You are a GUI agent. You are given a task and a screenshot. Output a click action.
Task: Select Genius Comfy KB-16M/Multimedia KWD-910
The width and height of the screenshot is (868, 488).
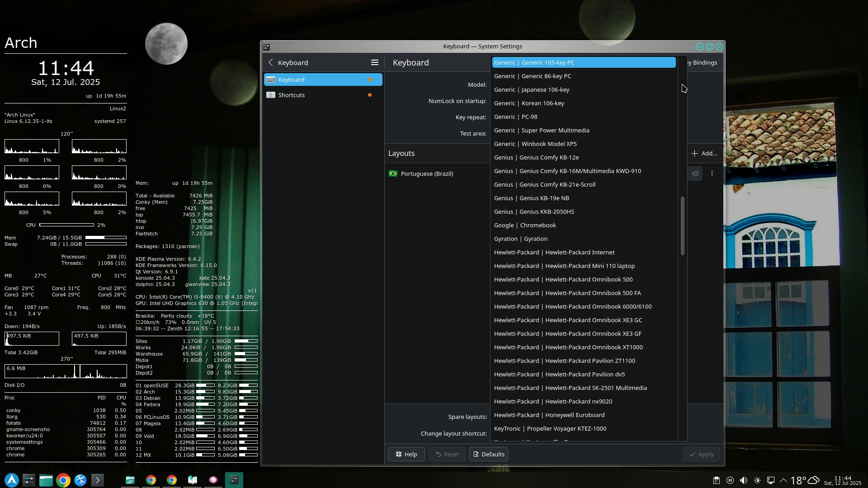(584, 171)
